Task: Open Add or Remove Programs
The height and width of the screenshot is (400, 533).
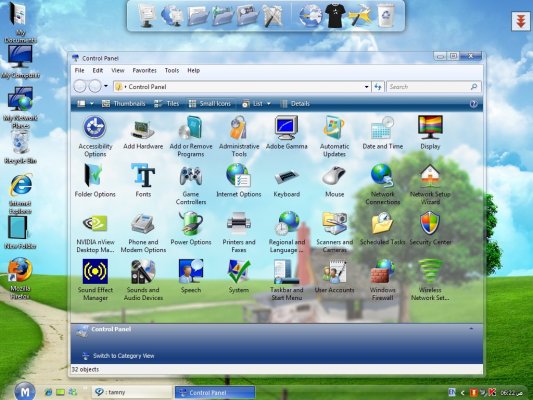Action: (191, 136)
